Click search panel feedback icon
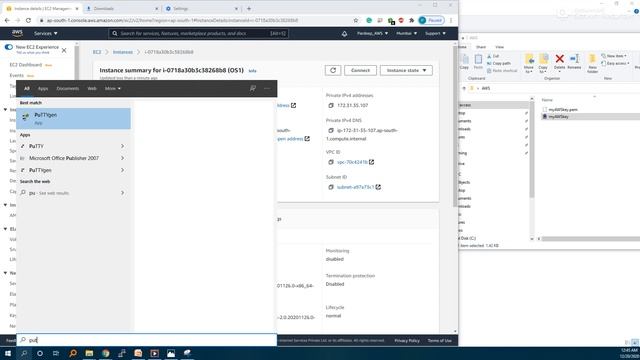Viewport: 640px width, 360px height. 253,88
